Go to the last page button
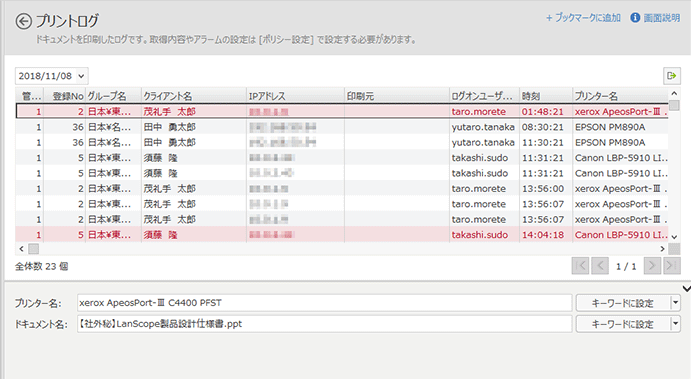 [672, 266]
